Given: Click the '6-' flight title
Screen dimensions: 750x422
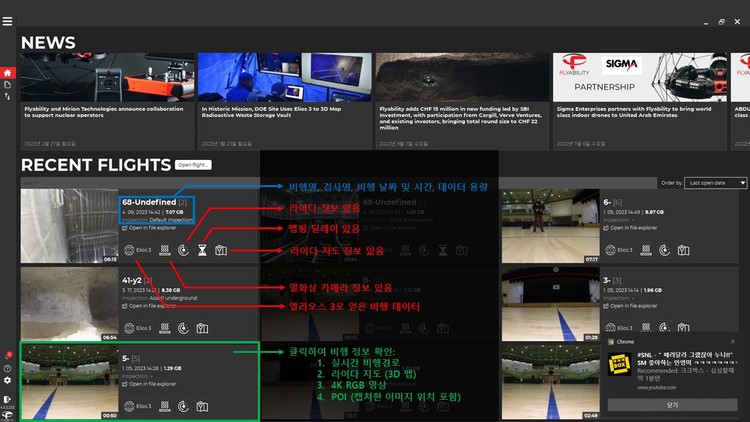Looking at the screenshot, I should [607, 202].
